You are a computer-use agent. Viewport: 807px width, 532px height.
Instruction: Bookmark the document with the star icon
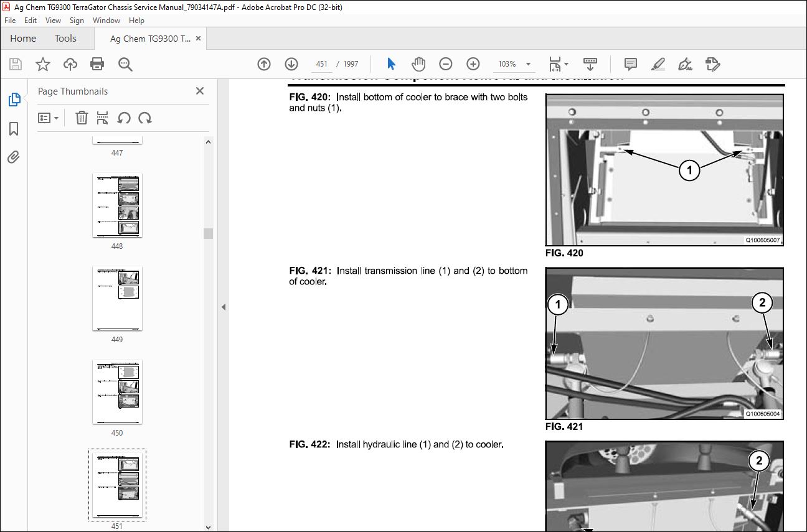coord(43,64)
